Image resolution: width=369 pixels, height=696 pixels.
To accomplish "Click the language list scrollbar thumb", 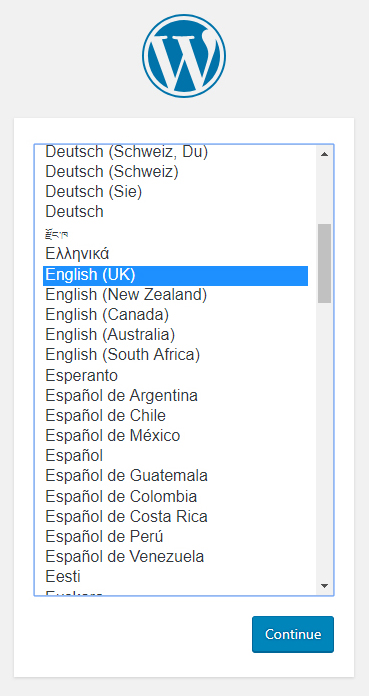I will point(324,263).
